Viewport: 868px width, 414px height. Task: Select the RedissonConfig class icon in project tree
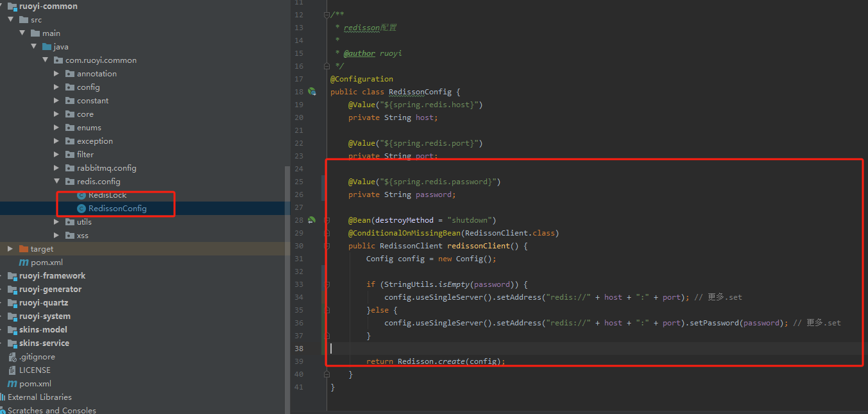81,208
